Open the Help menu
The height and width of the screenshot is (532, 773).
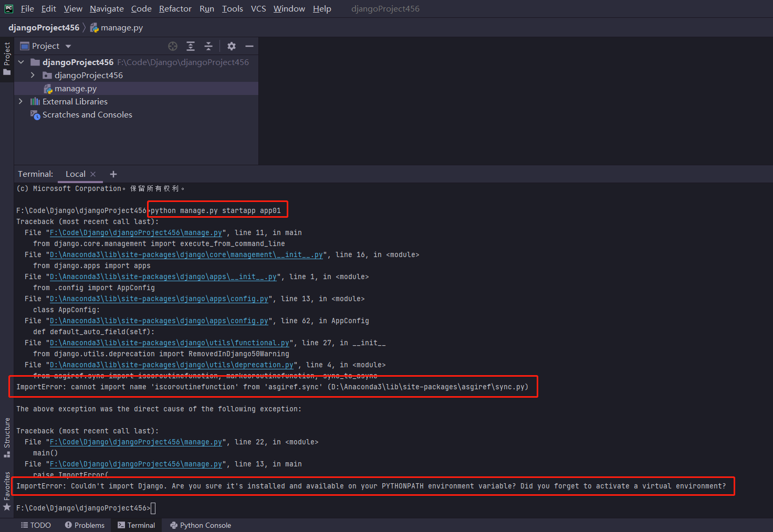pos(322,9)
